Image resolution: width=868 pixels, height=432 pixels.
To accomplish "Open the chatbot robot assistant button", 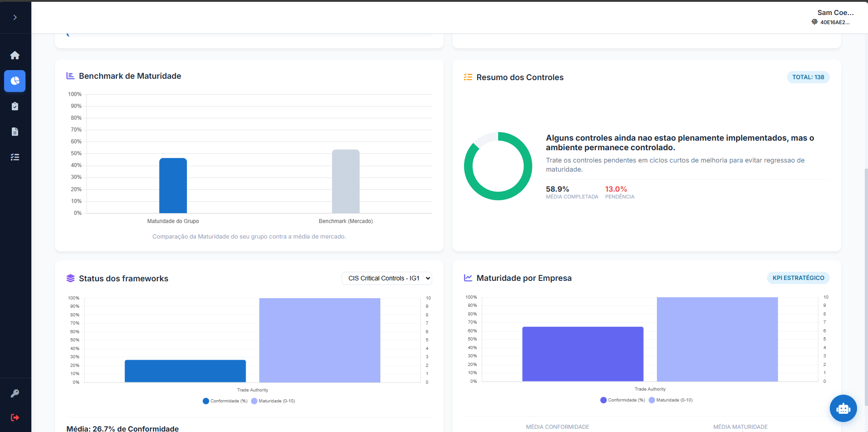I will 843,408.
